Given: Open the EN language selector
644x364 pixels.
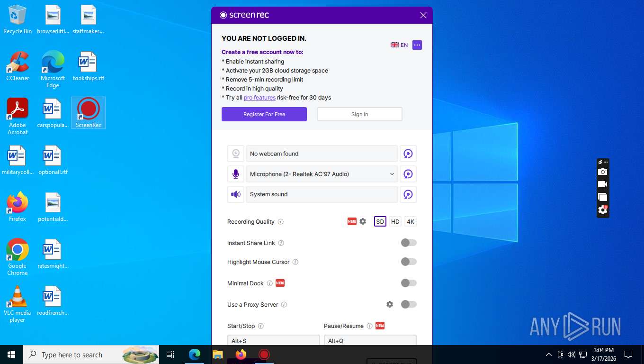Looking at the screenshot, I should (399, 45).
